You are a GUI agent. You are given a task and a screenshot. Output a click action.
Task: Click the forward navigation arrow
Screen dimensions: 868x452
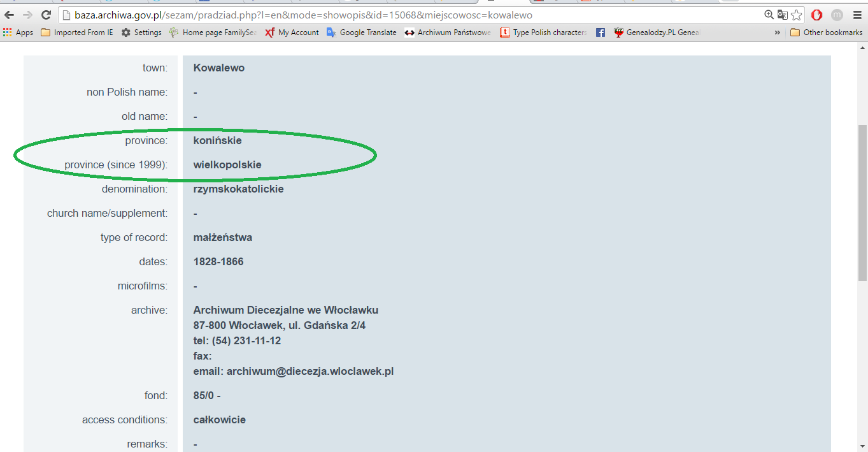tap(27, 15)
